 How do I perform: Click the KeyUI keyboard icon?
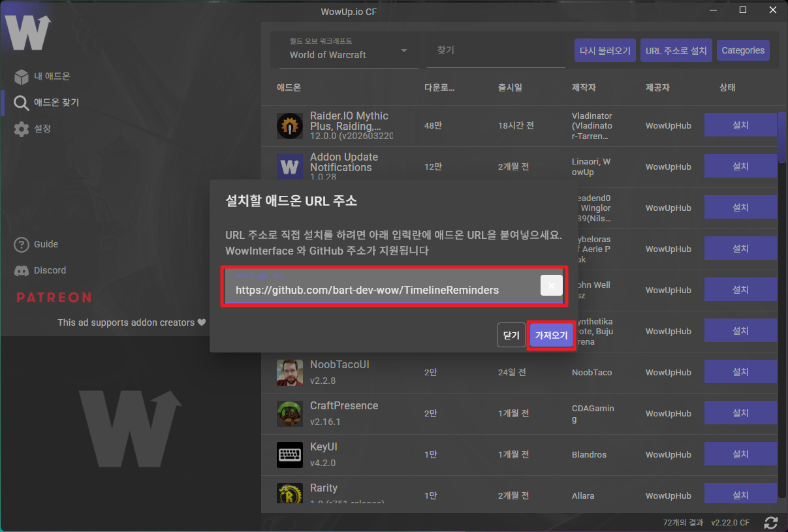pos(289,454)
